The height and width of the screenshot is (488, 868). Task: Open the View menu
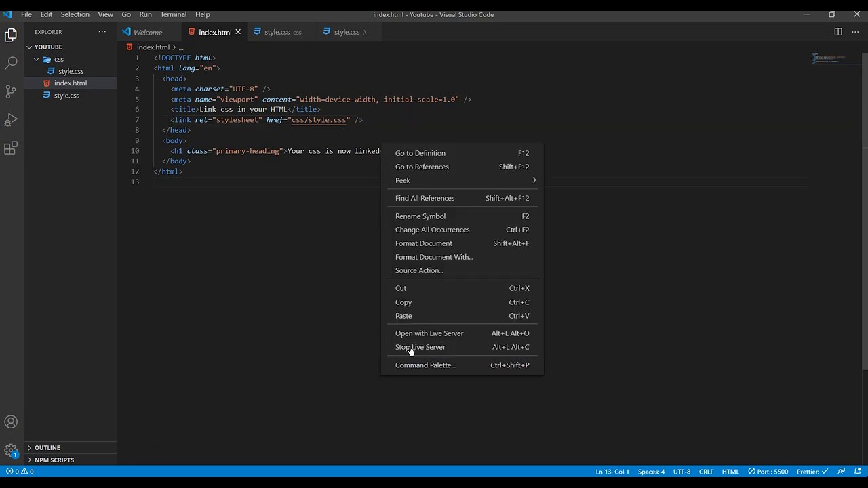coord(105,14)
